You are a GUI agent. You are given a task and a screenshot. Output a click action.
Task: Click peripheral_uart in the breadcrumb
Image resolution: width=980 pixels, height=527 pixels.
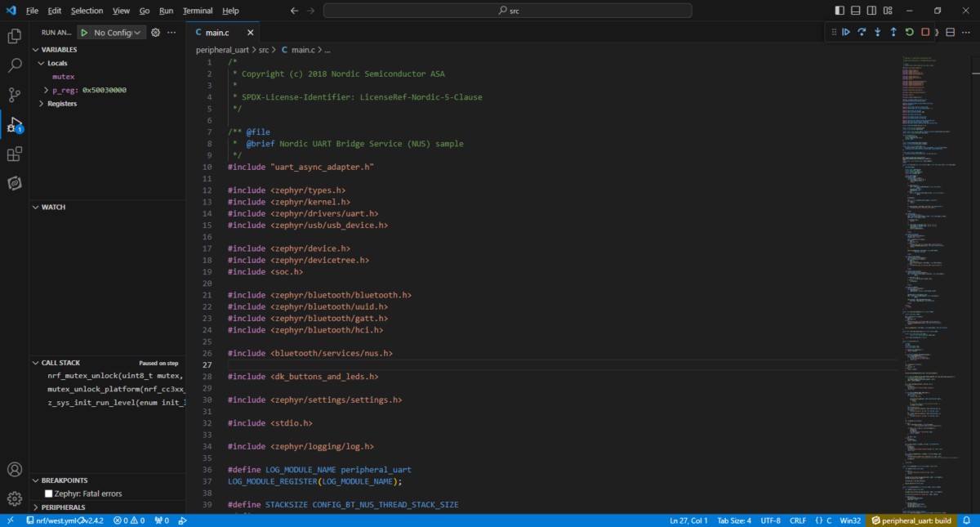coord(224,50)
